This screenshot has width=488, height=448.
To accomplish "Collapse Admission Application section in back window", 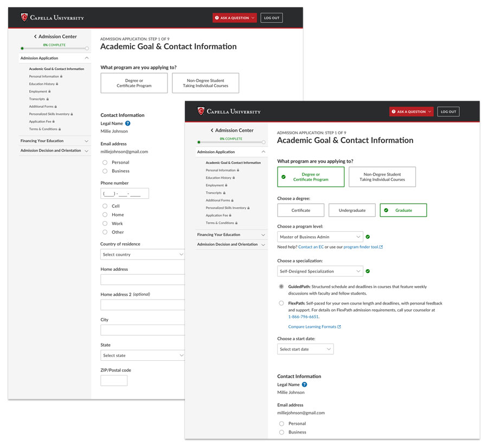I will [55, 58].
